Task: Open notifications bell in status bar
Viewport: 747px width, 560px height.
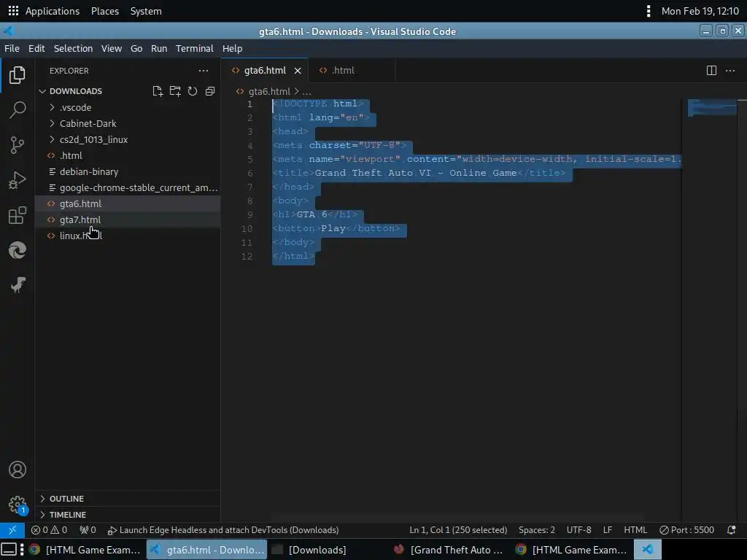Action: [731, 530]
